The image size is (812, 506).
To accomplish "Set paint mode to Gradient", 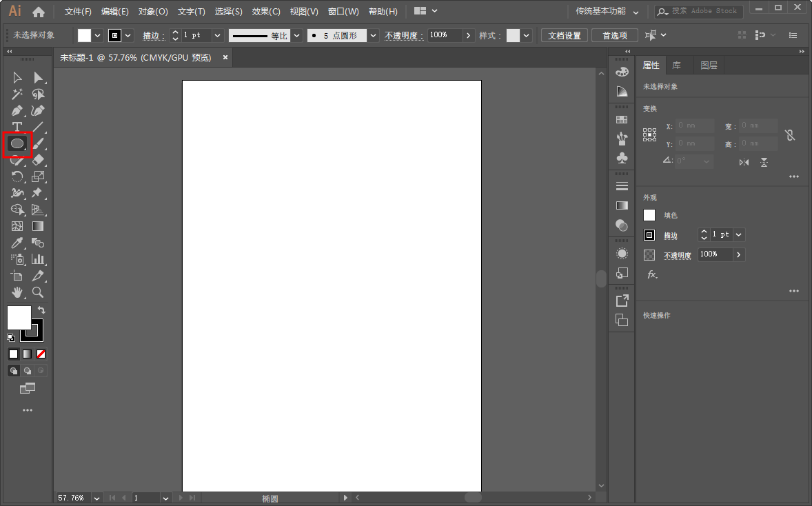I will coord(27,354).
